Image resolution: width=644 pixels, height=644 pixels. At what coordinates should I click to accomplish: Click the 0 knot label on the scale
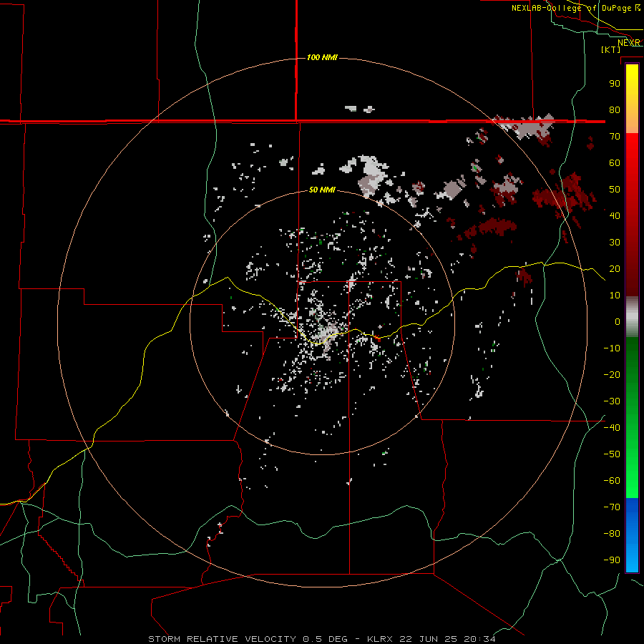coord(618,321)
